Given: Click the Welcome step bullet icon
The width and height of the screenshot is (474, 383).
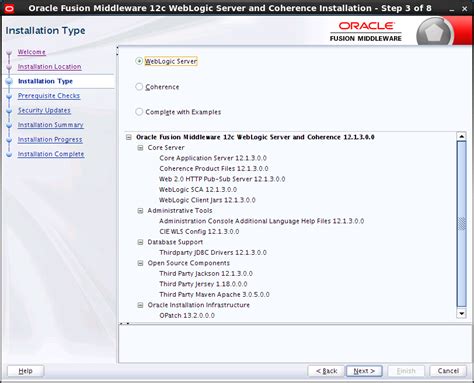Looking at the screenshot, I should [x=9, y=52].
